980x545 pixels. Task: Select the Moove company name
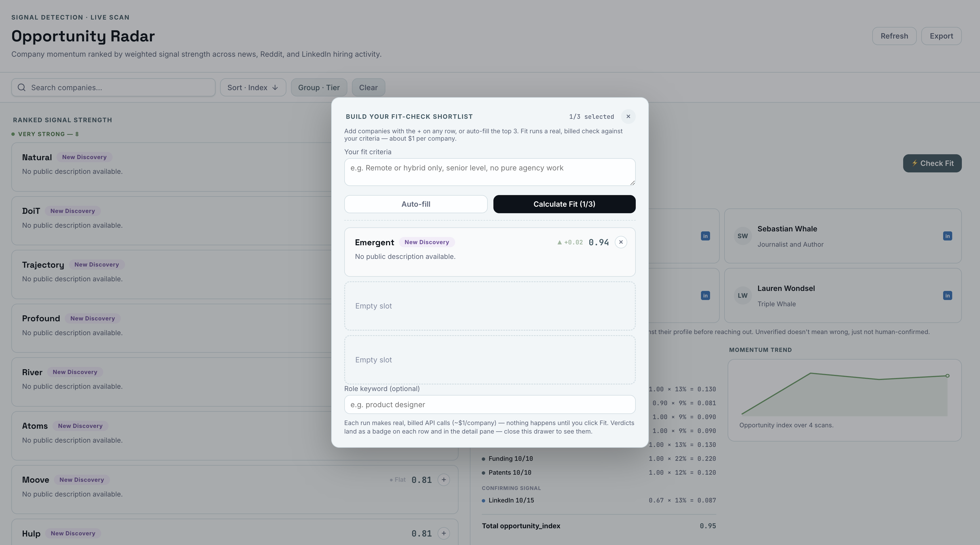[35, 480]
